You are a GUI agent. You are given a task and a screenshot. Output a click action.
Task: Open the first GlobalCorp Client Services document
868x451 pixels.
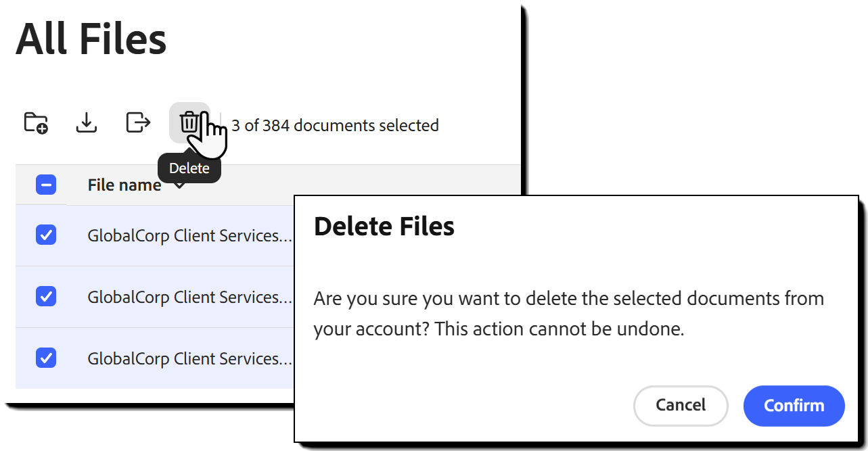(x=189, y=235)
